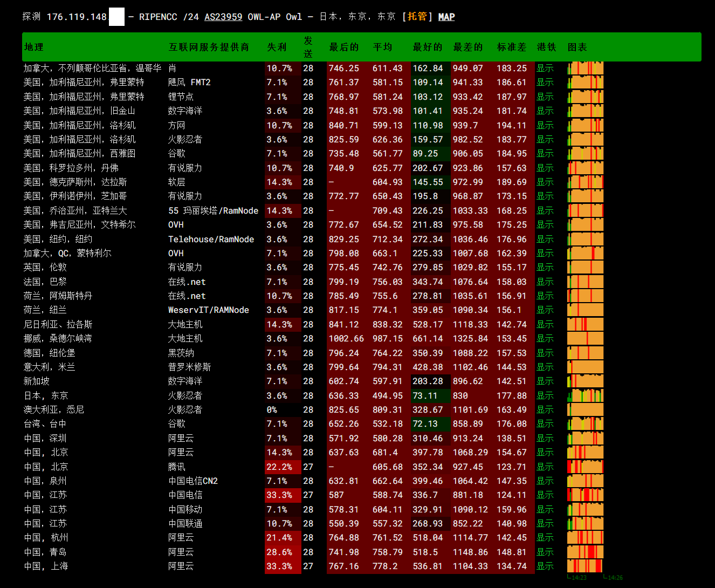Select provider cell WeservIT/RAMNode
715x588 pixels.
[209, 310]
